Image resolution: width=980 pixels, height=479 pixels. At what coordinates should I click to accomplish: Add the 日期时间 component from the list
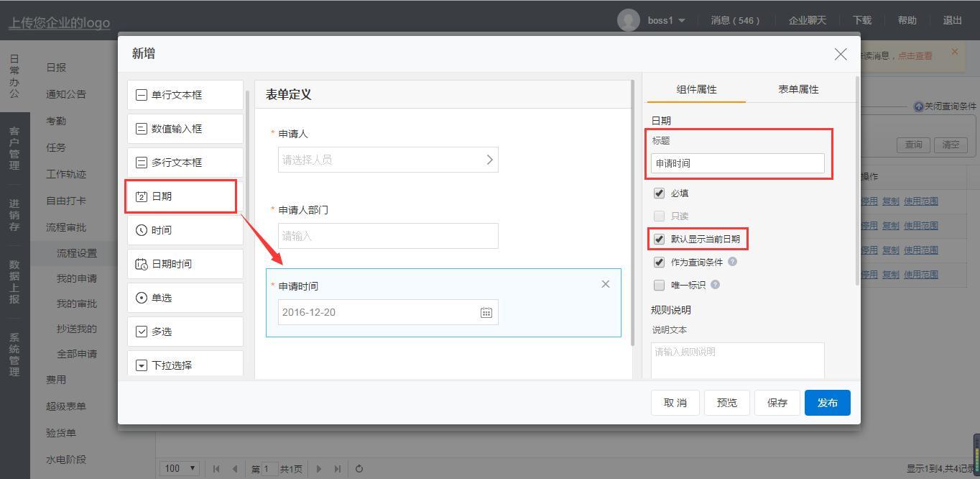tap(185, 264)
